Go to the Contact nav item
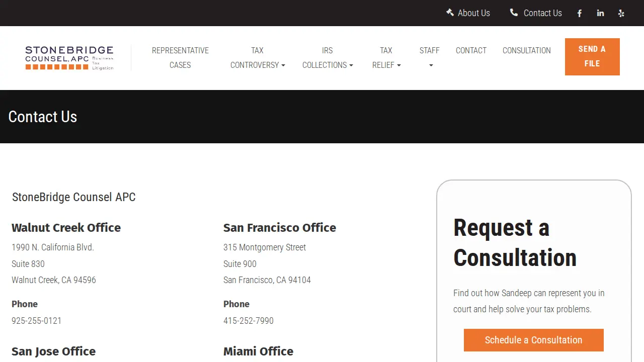 [471, 50]
